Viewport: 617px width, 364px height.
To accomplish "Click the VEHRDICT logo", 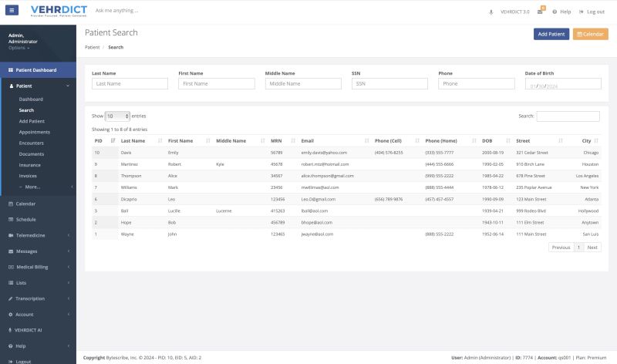I will point(59,11).
